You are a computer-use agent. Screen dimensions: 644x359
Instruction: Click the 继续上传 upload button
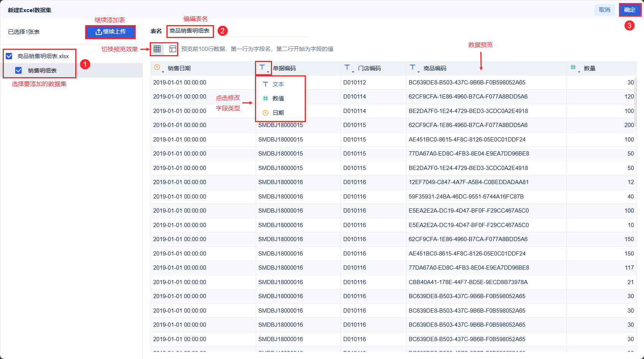coord(110,32)
